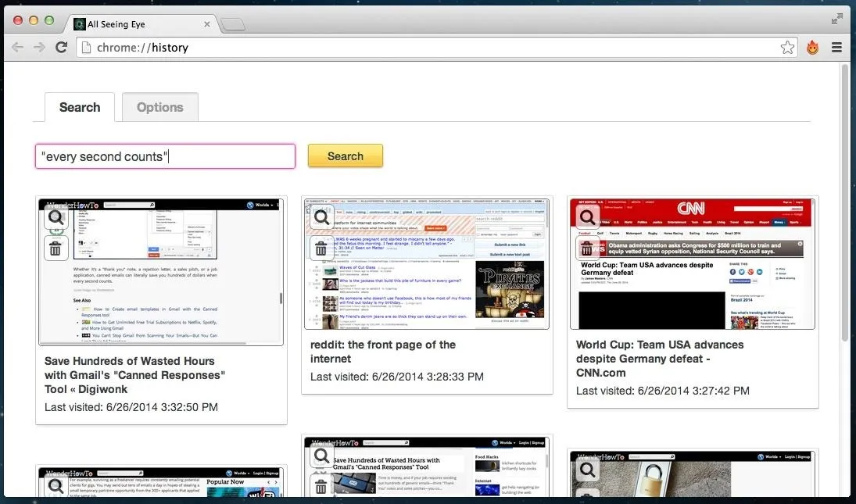Image resolution: width=856 pixels, height=504 pixels.
Task: Click "Last visited: 6/26/2014 3:27:42 PM" text
Action: (x=663, y=391)
